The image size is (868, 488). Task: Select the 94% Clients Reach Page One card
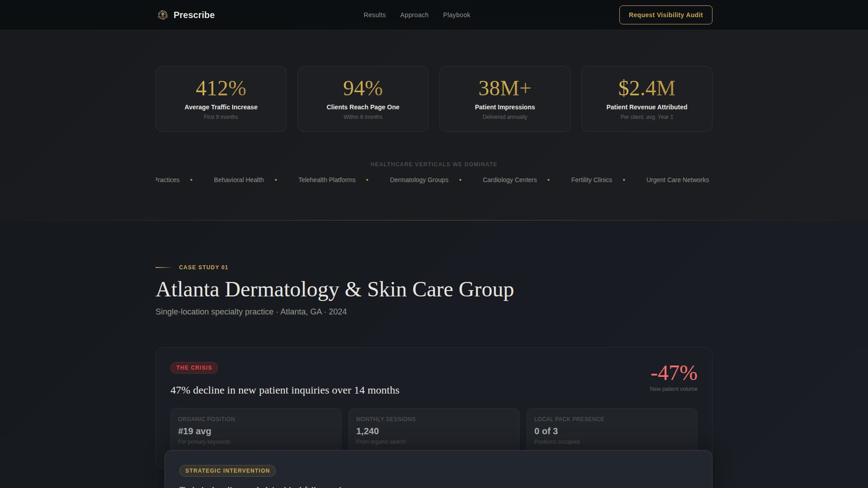pos(363,99)
